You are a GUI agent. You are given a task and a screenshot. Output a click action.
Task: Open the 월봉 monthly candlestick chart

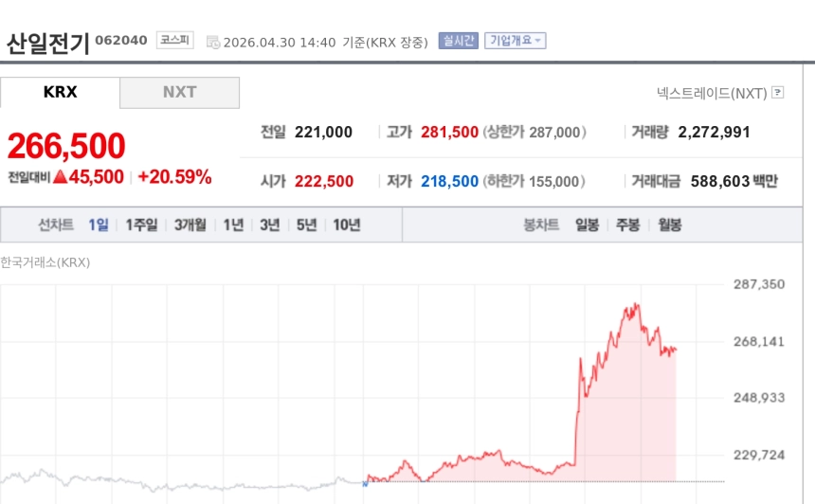pos(669,225)
